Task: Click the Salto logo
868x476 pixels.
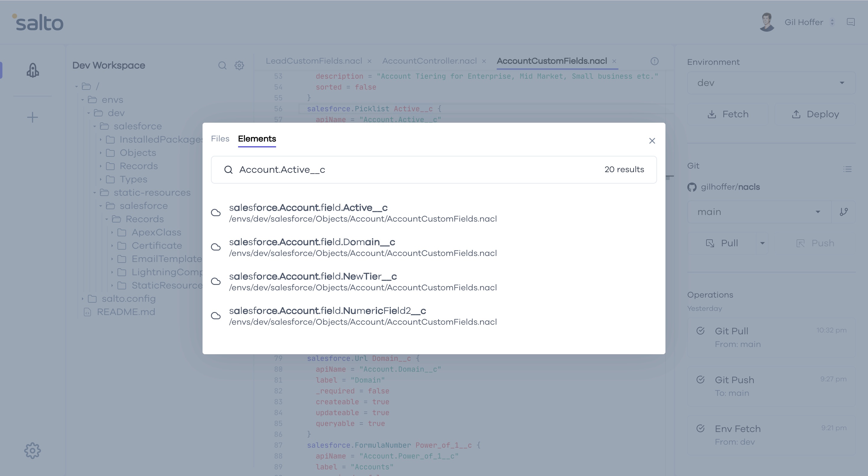Action: (38, 22)
